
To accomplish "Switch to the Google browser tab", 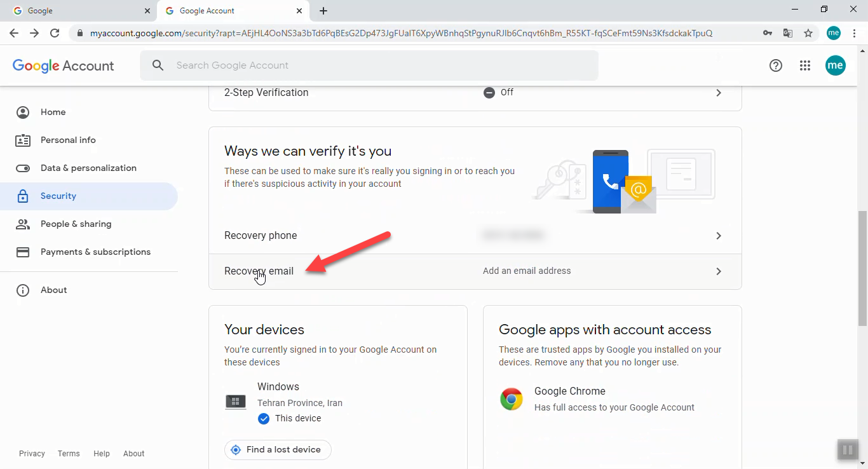I will 76,10.
